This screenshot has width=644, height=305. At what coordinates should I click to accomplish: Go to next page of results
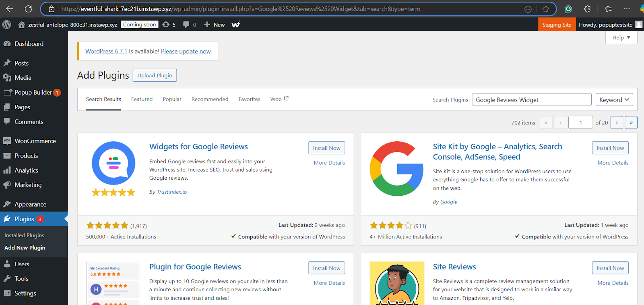(x=617, y=122)
